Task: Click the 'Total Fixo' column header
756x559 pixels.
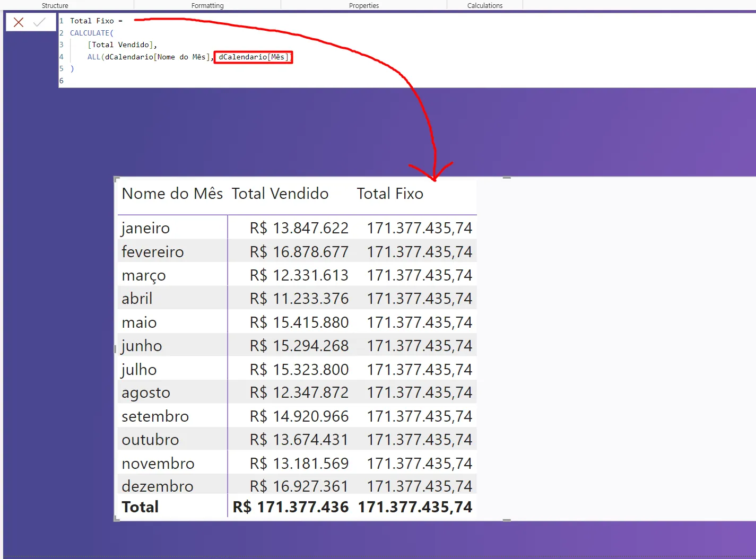Action: [x=390, y=194]
